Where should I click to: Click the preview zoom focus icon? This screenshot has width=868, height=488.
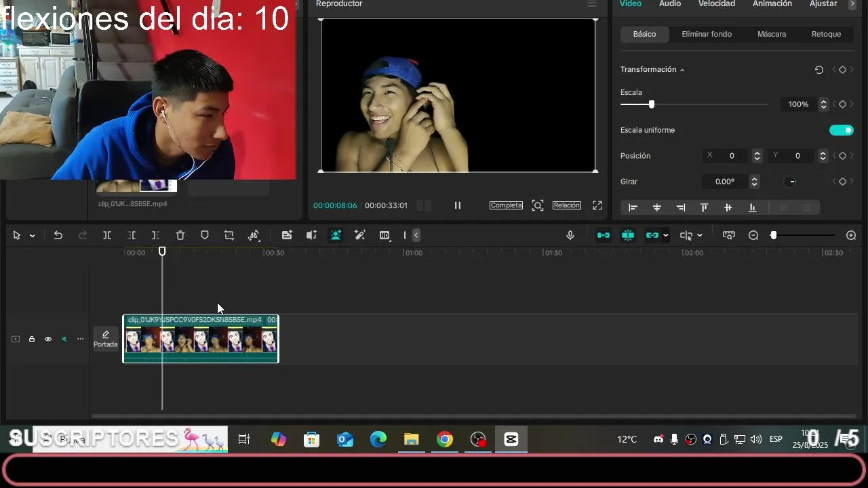(538, 205)
